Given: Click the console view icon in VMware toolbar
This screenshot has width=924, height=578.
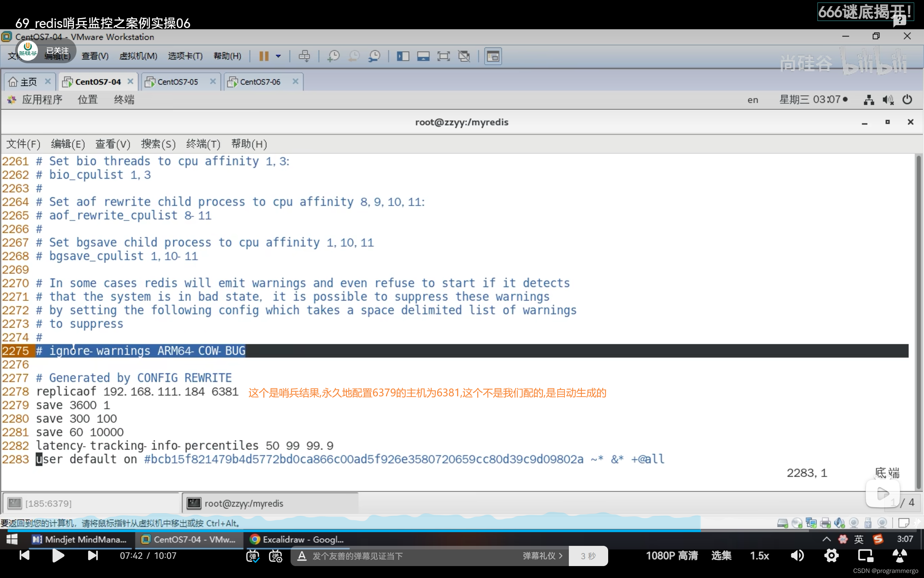Looking at the screenshot, I should click(x=493, y=56).
